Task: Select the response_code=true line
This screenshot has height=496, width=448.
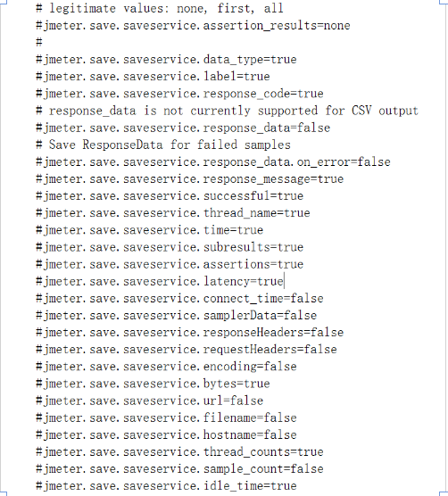Action: 179,94
